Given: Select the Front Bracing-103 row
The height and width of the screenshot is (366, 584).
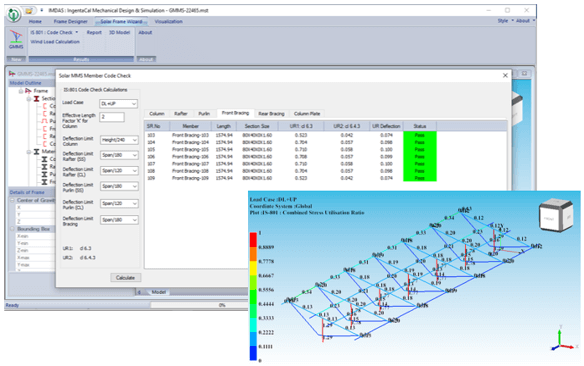Looking at the screenshot, I should tap(291, 135).
